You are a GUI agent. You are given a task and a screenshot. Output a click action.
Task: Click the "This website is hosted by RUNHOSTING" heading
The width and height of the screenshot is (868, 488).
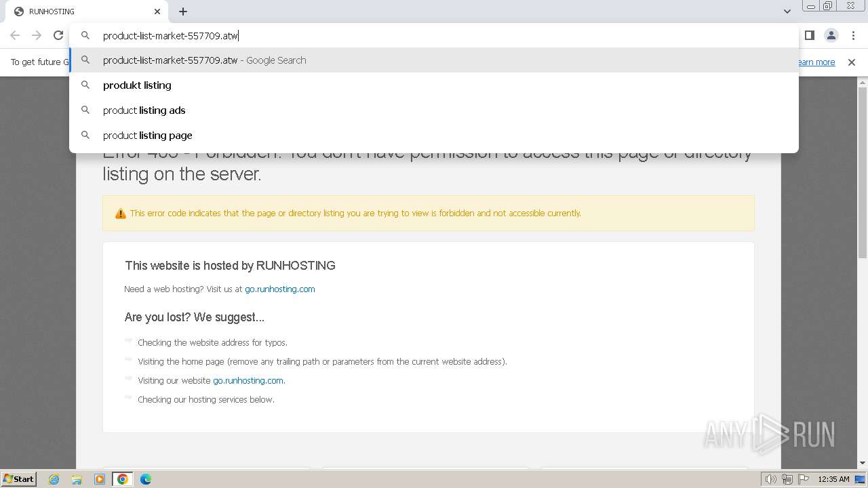pyautogui.click(x=230, y=266)
